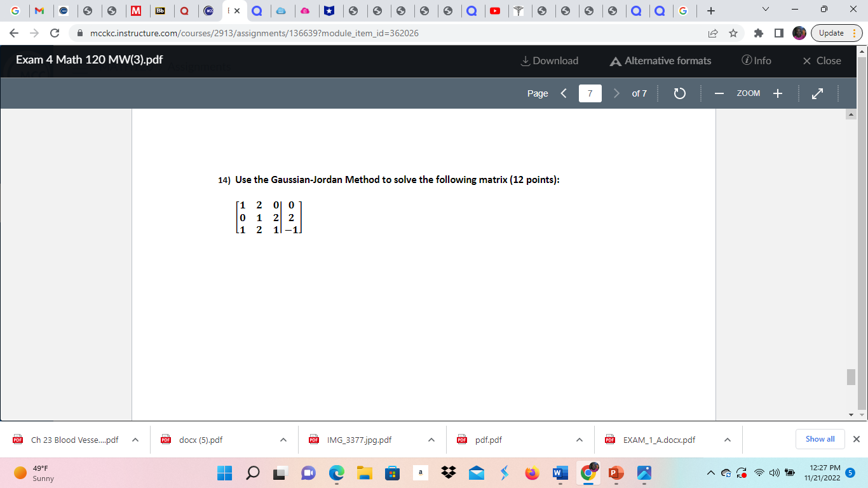Open the Chrome profile avatar

799,33
